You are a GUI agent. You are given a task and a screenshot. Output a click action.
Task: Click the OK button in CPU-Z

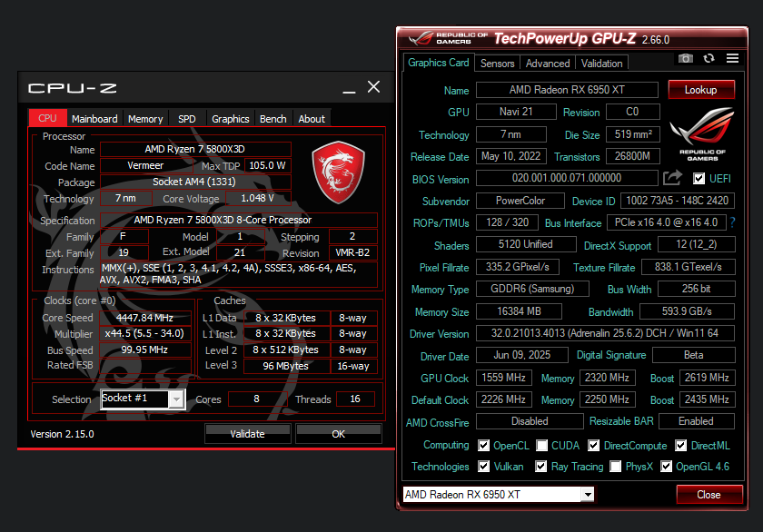[x=338, y=433]
